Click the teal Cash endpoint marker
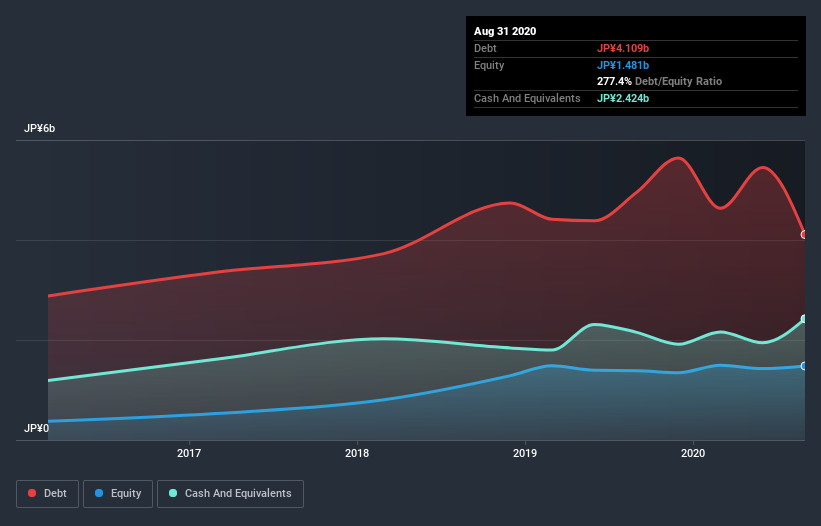Image resolution: width=821 pixels, height=526 pixels. pyautogui.click(x=804, y=319)
